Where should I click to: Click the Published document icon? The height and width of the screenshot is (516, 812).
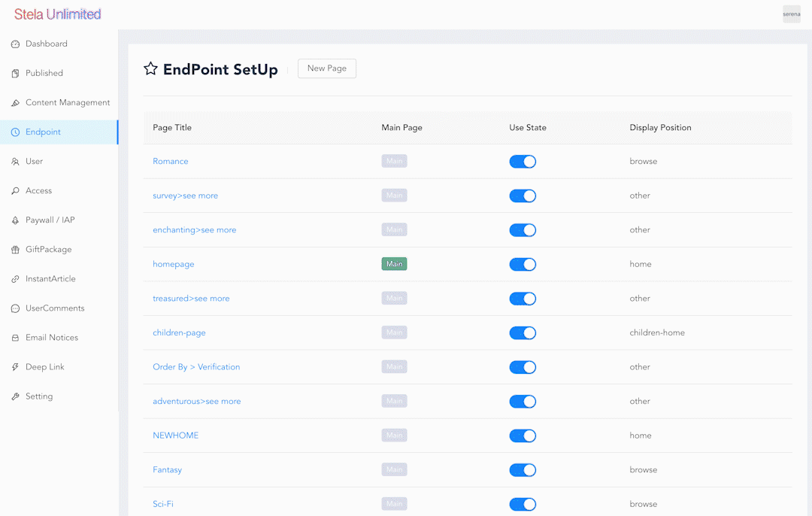[15, 74]
